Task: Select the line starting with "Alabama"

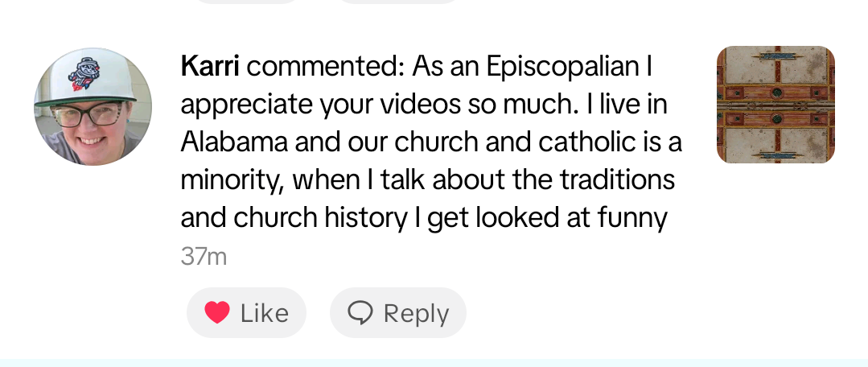Action: (430, 142)
